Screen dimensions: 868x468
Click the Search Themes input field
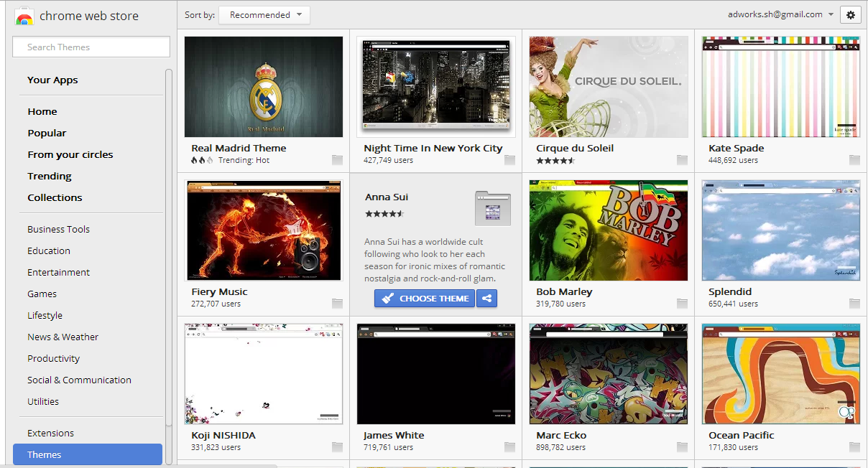(x=91, y=47)
